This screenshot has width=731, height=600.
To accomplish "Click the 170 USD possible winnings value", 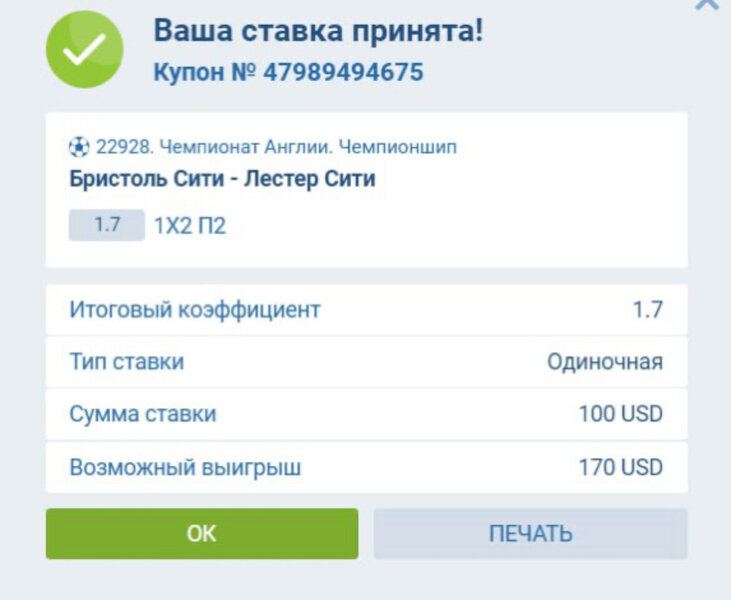I will pos(620,467).
